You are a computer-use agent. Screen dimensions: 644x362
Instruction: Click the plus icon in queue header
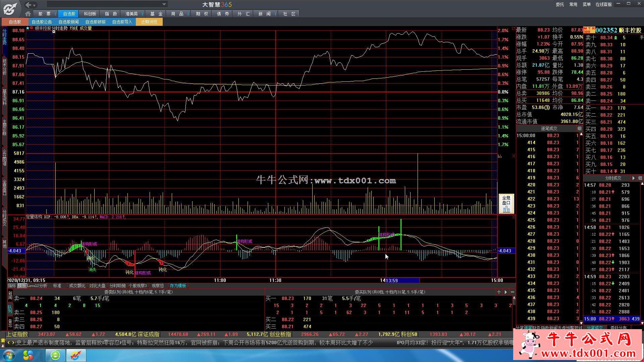point(499,292)
